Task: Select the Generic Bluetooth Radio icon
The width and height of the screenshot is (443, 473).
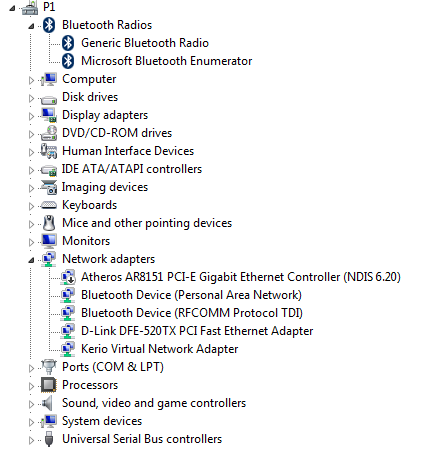Action: pos(68,43)
